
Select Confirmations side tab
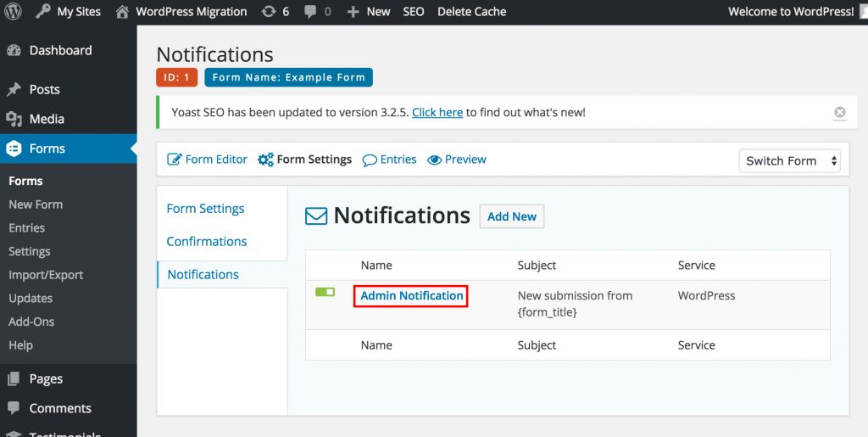(x=207, y=242)
